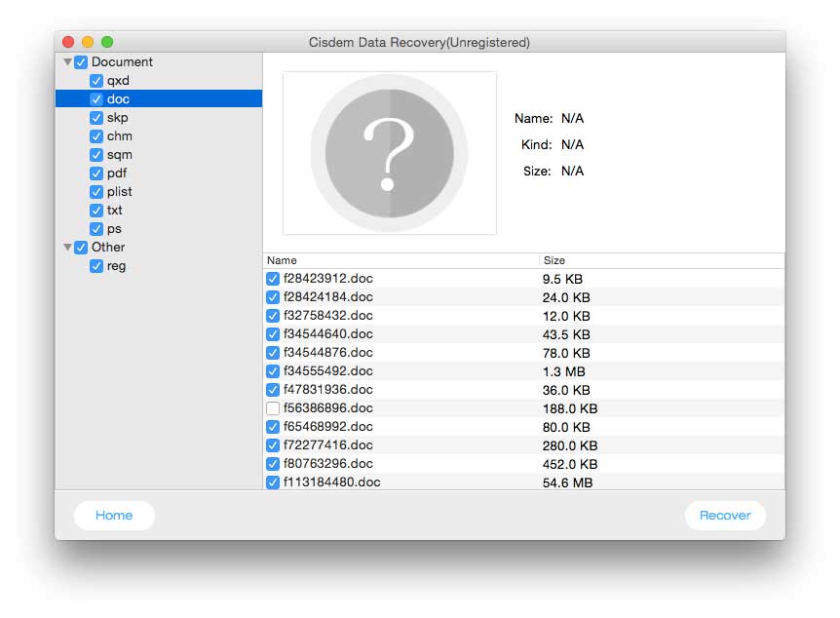Uncheck the ps file type checkbox
The width and height of the screenshot is (840, 618).
(x=96, y=229)
